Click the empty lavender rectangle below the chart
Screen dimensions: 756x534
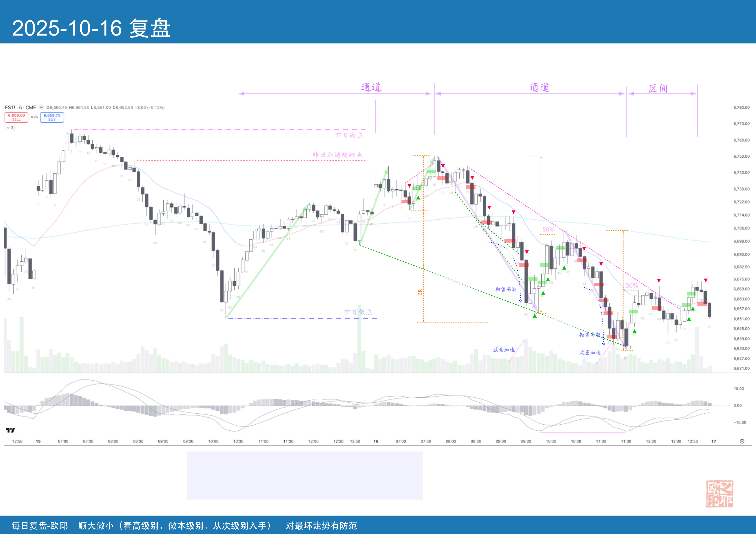coord(304,475)
